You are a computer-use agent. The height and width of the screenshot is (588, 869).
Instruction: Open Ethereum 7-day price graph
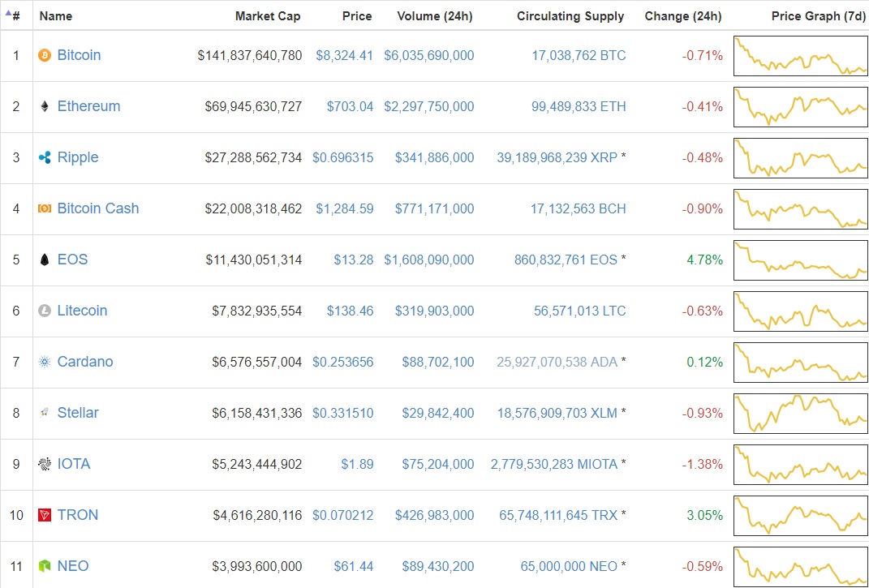801,106
